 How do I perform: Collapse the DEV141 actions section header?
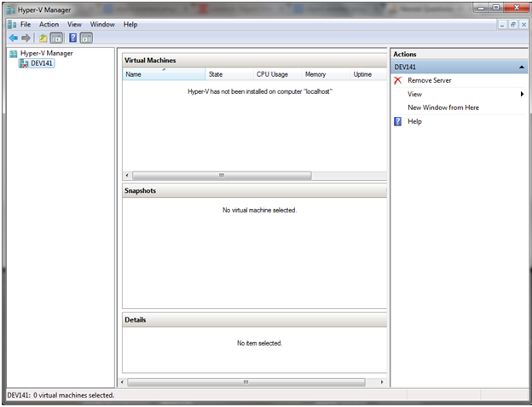[x=522, y=67]
